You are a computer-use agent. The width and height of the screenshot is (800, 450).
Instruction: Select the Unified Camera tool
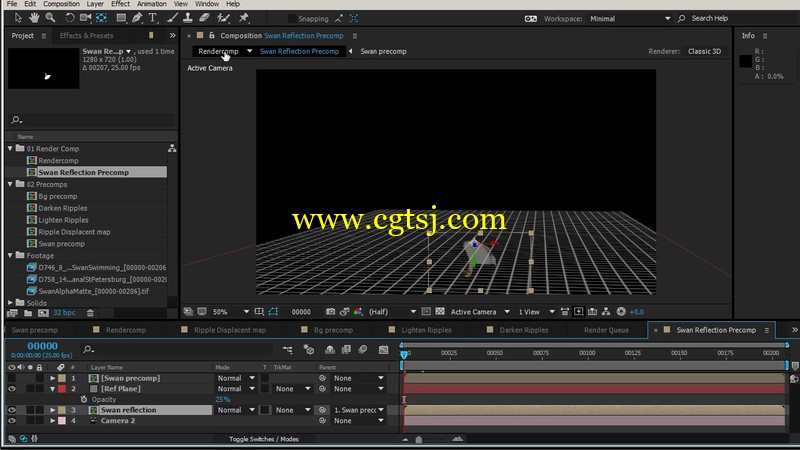pyautogui.click(x=85, y=18)
